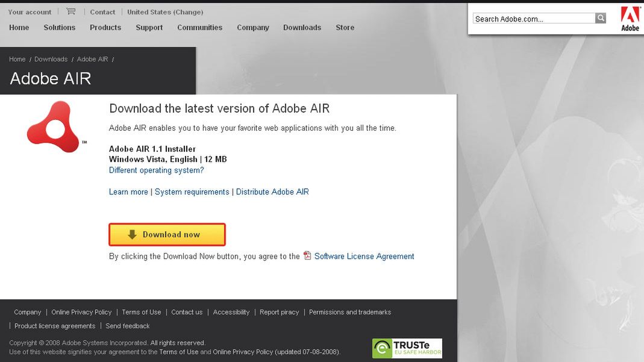Click the search magnifier icon
The image size is (644, 362).
[x=601, y=19]
